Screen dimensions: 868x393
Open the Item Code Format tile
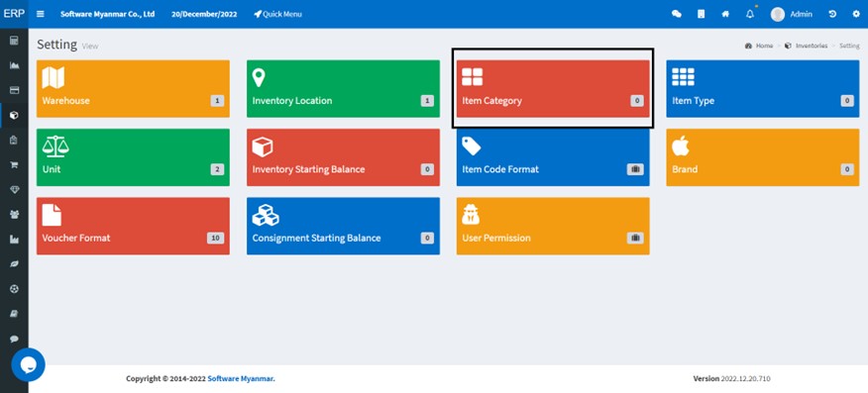pos(553,157)
